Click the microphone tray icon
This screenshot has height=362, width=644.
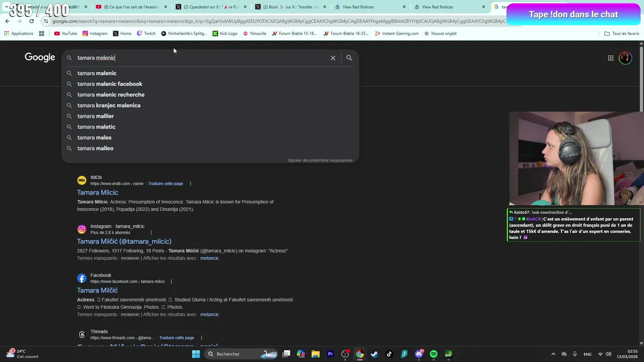[575, 354]
